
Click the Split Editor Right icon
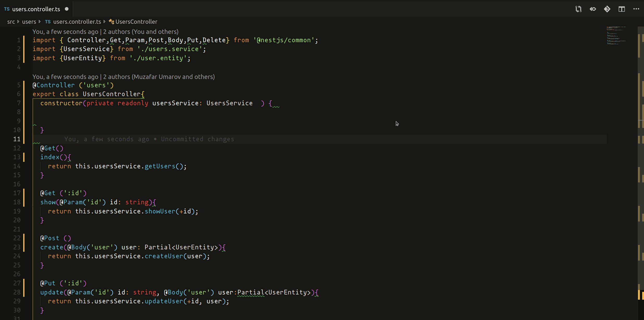click(x=622, y=9)
